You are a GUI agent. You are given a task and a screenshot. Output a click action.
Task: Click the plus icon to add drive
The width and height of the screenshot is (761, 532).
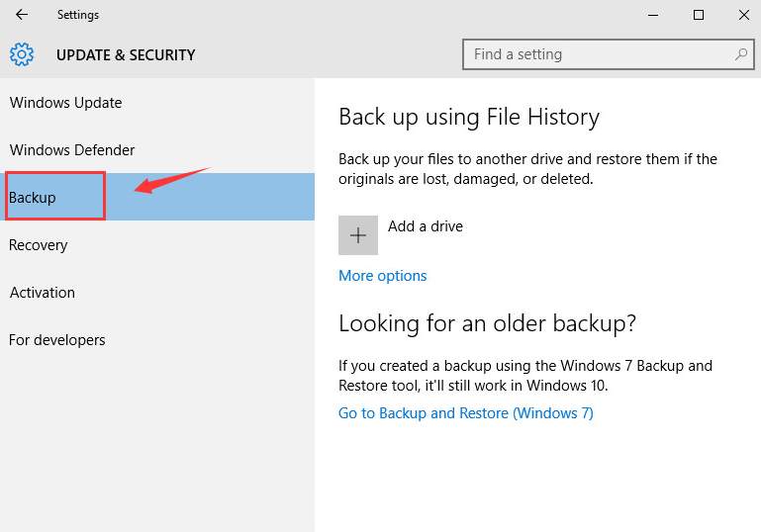[358, 235]
